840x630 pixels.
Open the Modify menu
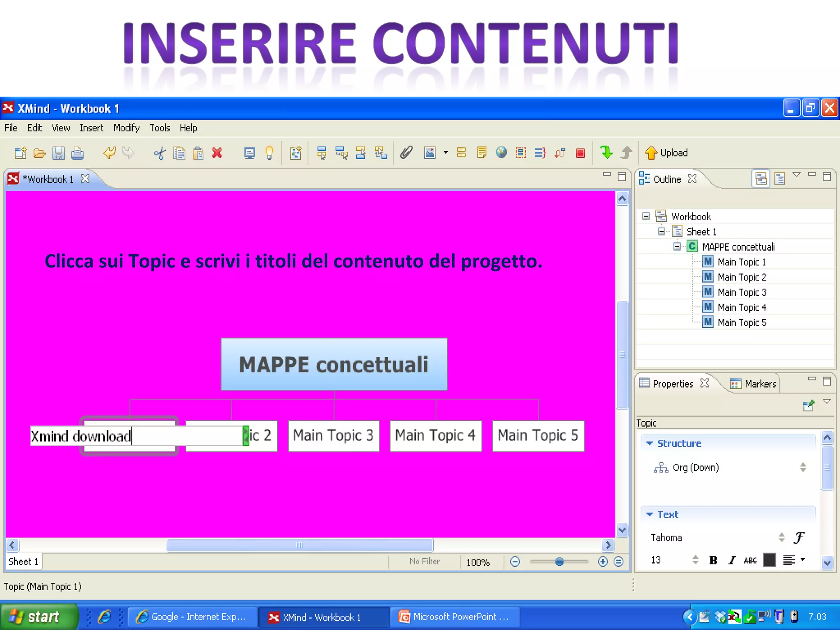click(x=126, y=128)
